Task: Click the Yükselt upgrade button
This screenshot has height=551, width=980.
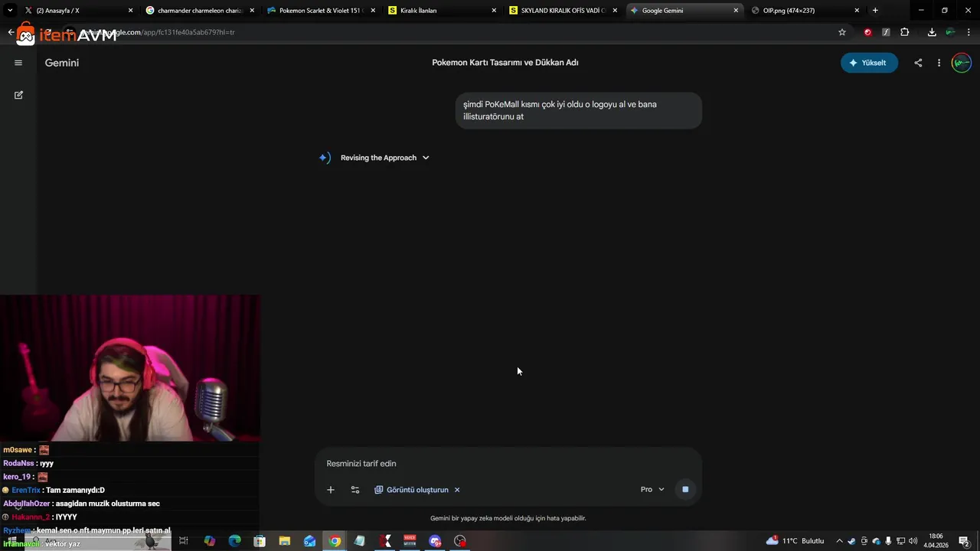Action: click(869, 63)
